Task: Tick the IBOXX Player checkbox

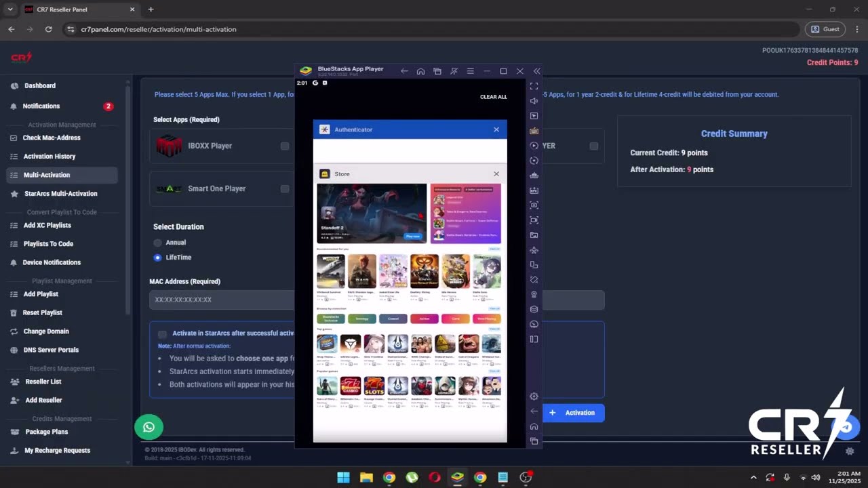Action: [x=285, y=146]
